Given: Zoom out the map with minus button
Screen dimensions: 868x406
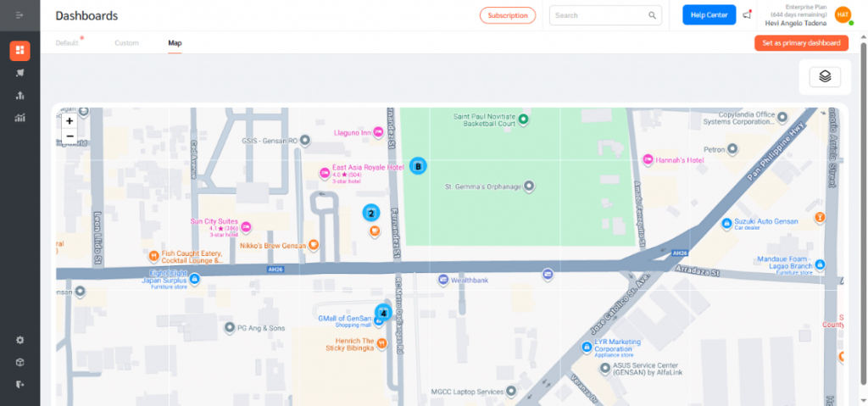Looking at the screenshot, I should pos(70,136).
